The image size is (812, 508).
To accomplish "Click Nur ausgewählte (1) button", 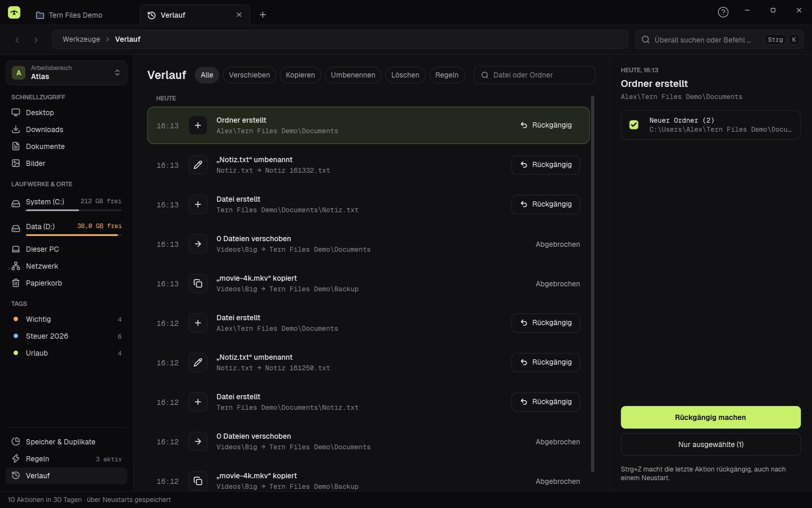I will coord(710,444).
